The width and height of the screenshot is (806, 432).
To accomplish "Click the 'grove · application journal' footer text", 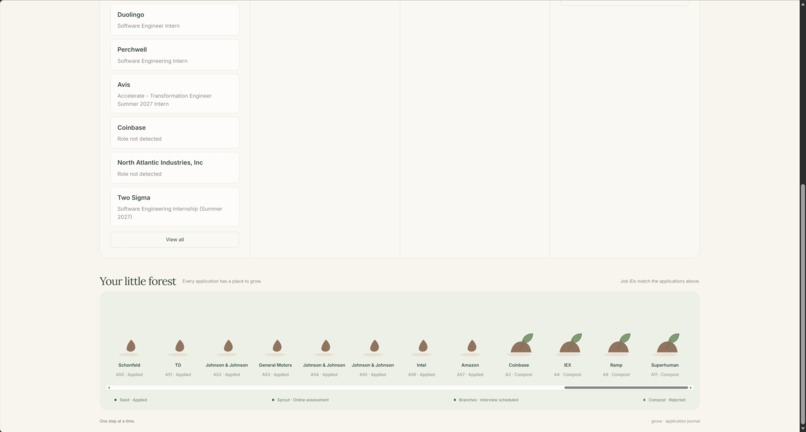I will [x=675, y=421].
